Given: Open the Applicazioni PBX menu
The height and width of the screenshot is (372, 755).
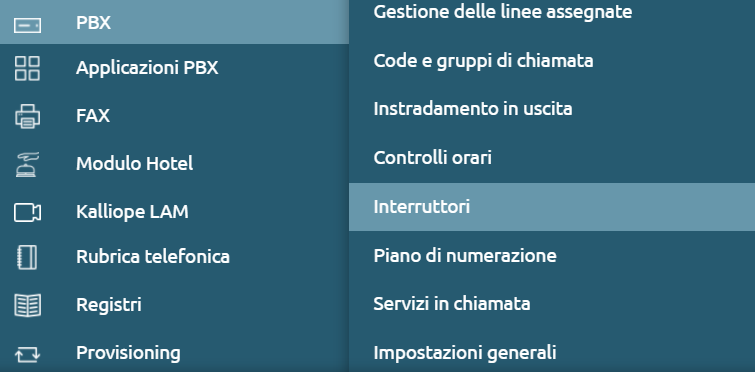Looking at the screenshot, I should [147, 68].
